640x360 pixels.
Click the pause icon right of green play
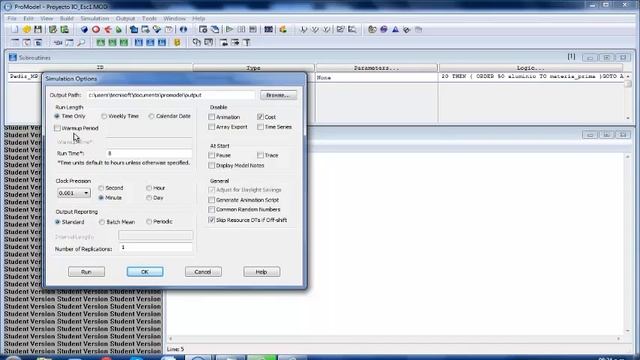click(x=241, y=29)
